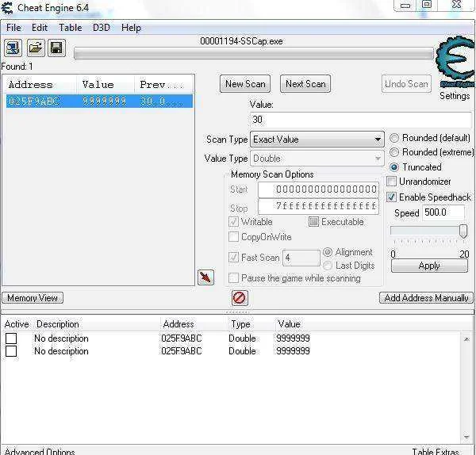
Task: Disable the Enable Speedhack checkbox
Action: (x=392, y=197)
